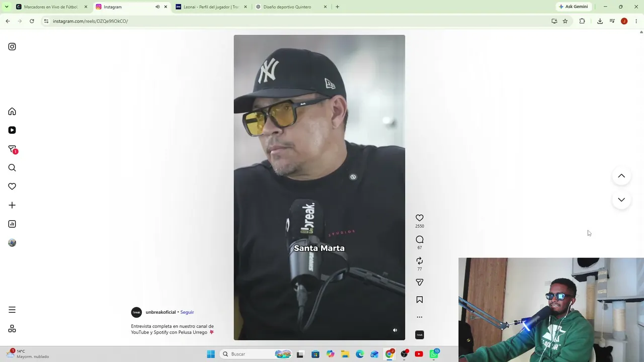This screenshot has height=362, width=644.
Task: Install the app via address bar icon
Action: coord(554,21)
